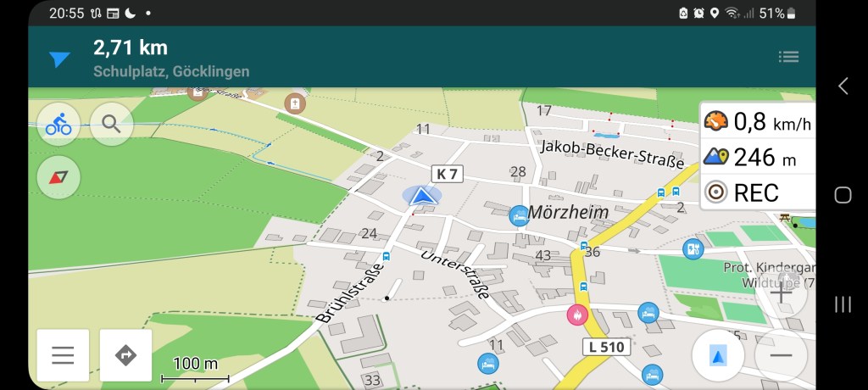Zoom out with the minus button

click(x=781, y=355)
